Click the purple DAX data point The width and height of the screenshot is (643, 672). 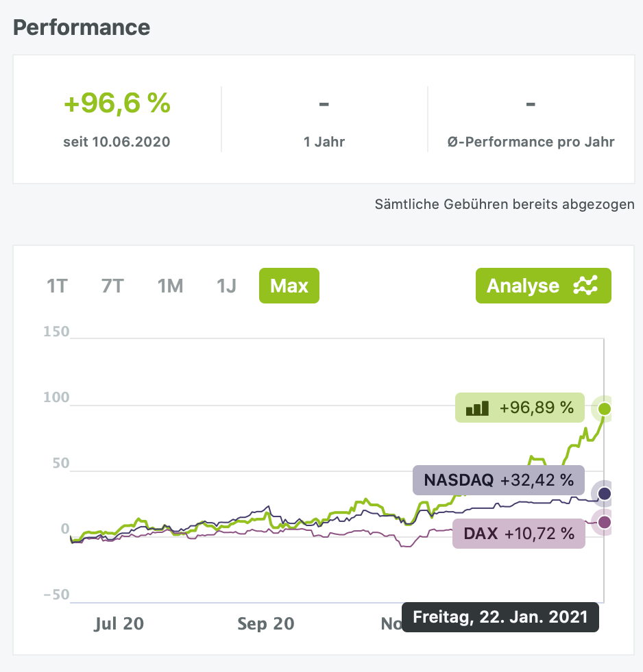(x=604, y=523)
